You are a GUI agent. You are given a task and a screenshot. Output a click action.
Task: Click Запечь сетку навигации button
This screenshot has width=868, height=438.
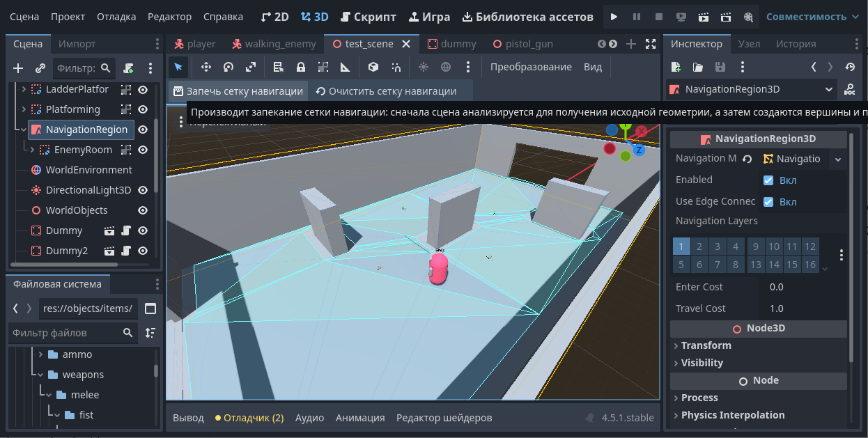click(x=238, y=91)
